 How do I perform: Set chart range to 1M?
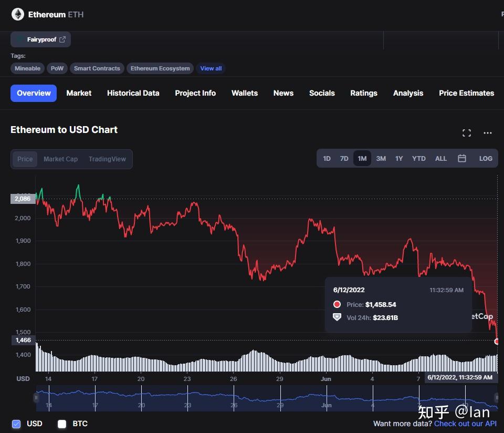tap(362, 159)
